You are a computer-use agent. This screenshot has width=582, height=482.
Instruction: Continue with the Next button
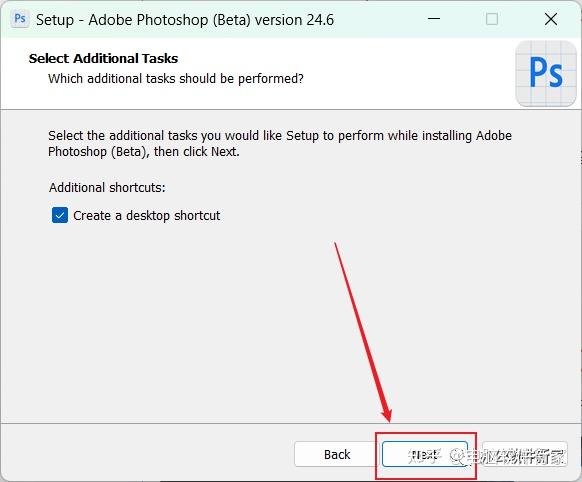click(x=425, y=454)
